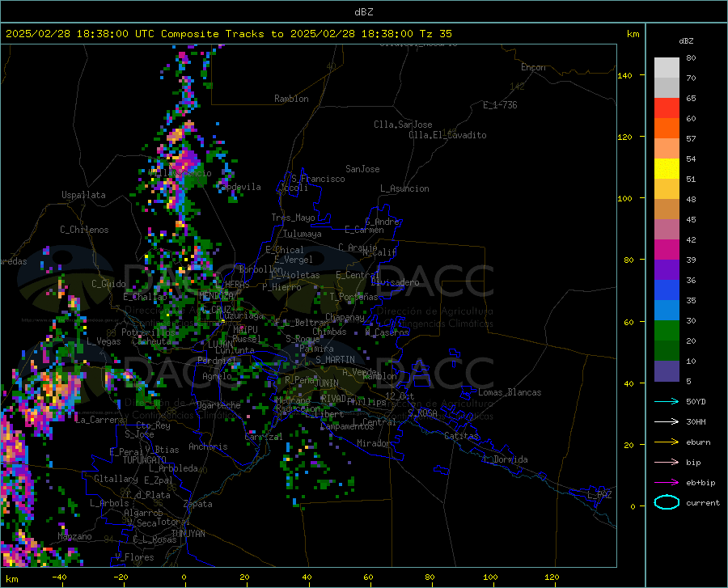Click the S_Francisco map label

(x=318, y=179)
